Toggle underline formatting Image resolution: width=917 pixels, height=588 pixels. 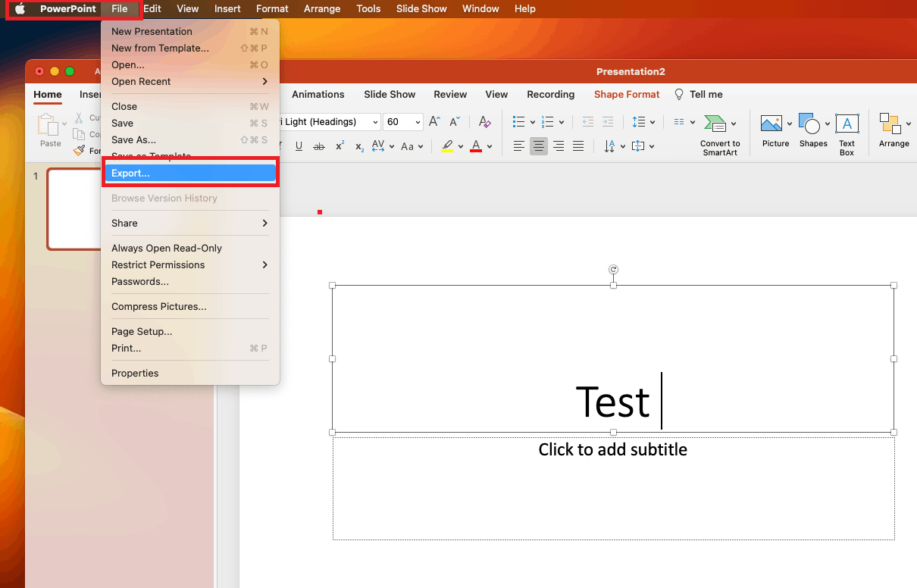pos(299,146)
